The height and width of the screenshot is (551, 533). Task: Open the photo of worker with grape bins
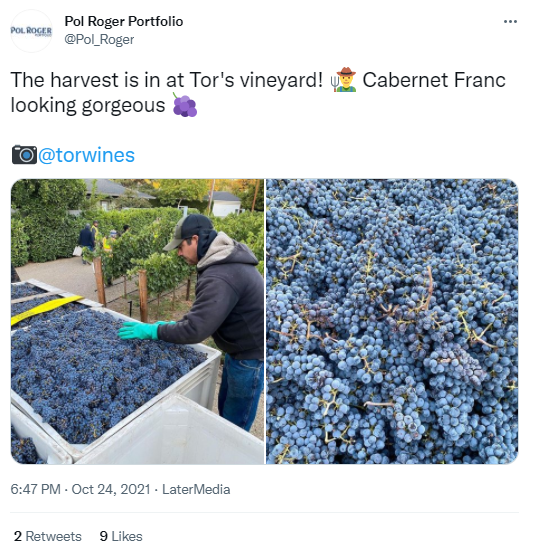137,322
